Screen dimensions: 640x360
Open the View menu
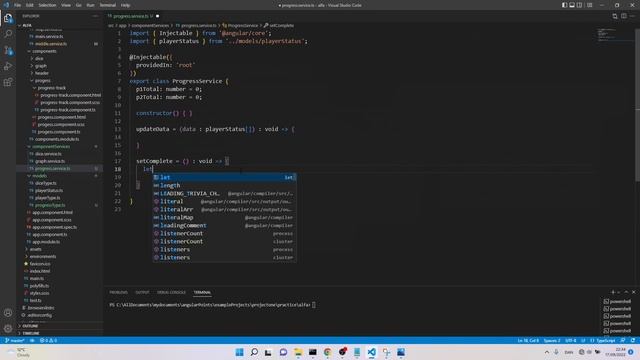point(66,5)
